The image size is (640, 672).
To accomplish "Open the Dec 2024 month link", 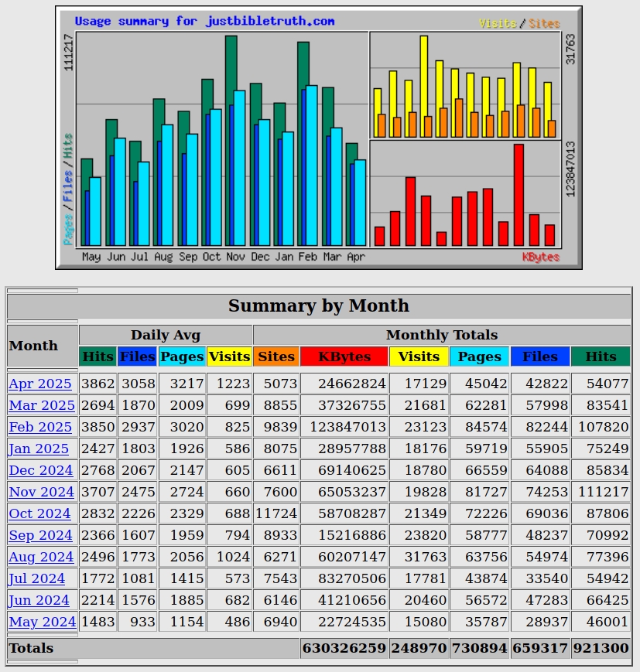I will (x=41, y=470).
